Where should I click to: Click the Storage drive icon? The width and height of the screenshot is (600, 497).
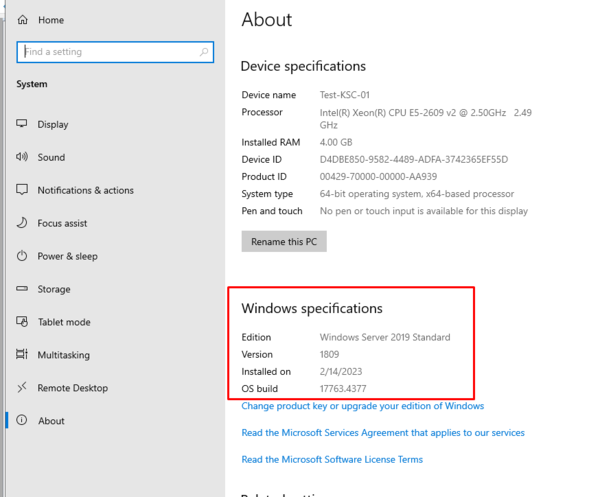pos(22,290)
